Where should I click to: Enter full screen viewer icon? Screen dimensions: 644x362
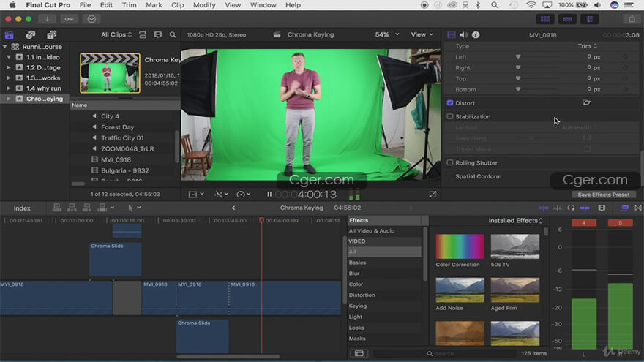pos(433,195)
